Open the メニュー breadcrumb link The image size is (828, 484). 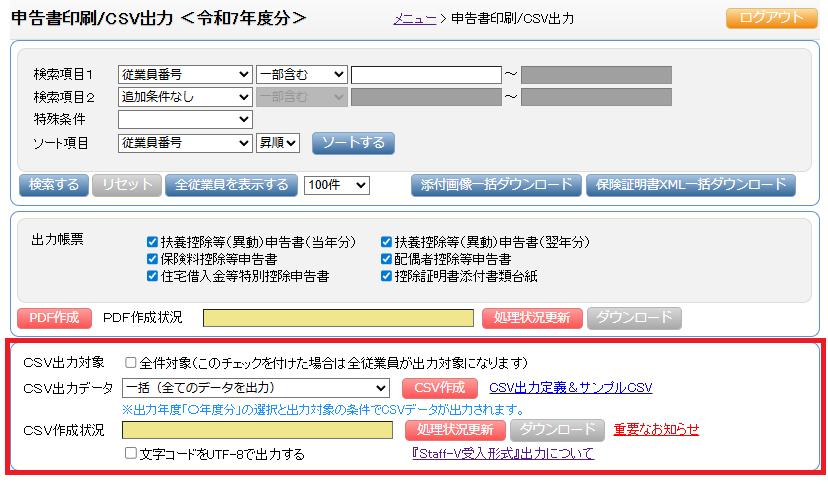[415, 18]
